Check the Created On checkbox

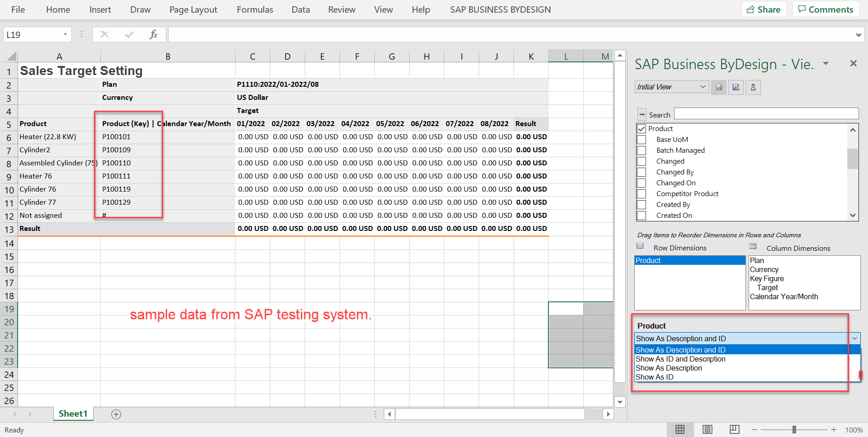(x=642, y=216)
